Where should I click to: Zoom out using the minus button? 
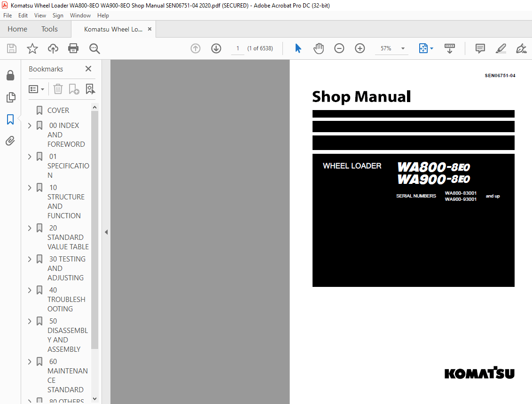click(339, 48)
